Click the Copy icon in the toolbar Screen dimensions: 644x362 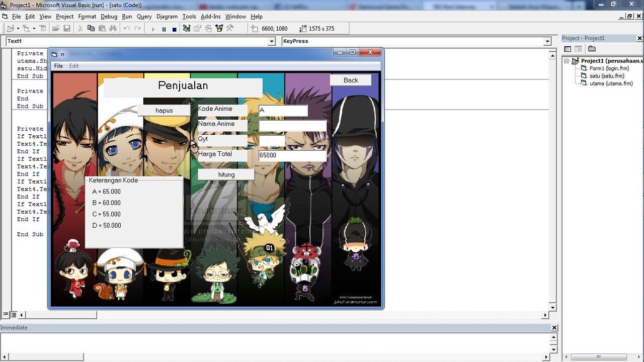(x=91, y=29)
